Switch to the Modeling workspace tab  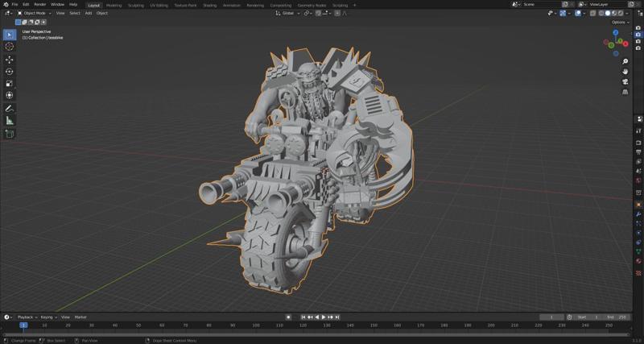114,6
